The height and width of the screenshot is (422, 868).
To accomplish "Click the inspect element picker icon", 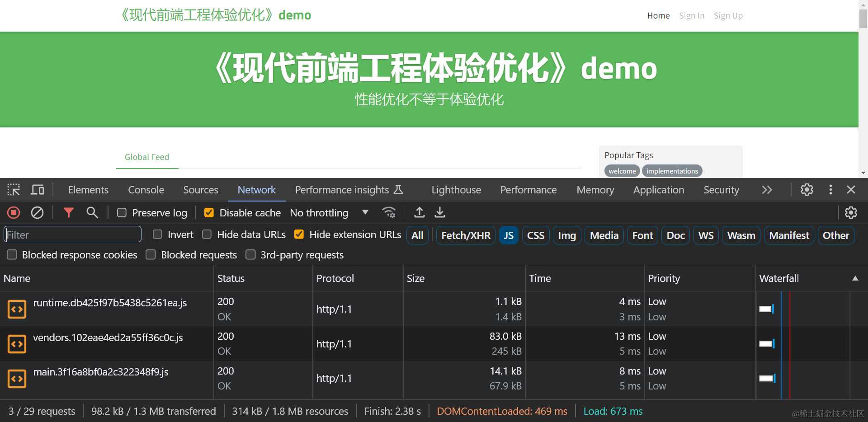I will 14,190.
